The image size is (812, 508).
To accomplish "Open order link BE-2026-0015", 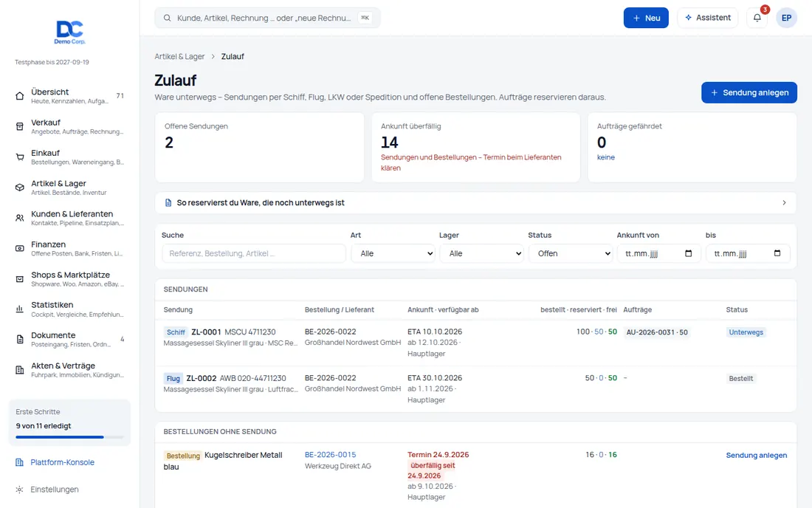I will point(331,455).
